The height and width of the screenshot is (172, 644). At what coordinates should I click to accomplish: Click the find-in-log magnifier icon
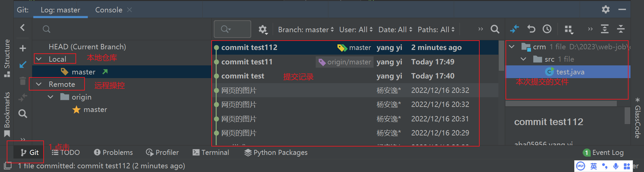tap(495, 29)
